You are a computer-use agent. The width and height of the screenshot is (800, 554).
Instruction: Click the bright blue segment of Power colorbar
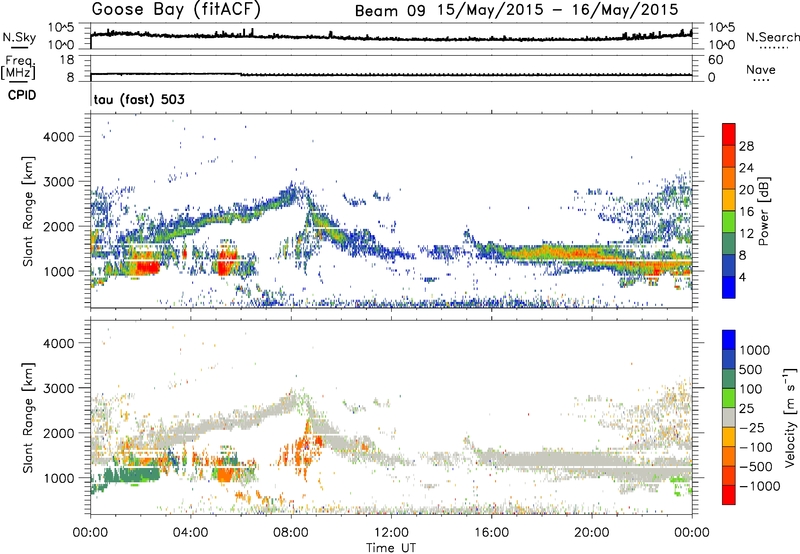click(x=729, y=288)
